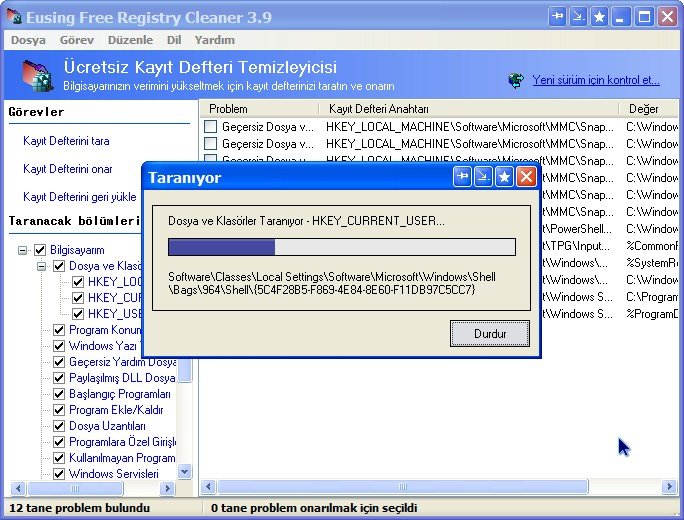Toggle the Dosya Uzantıları checkbox
Viewport: 684px width, 520px height.
(59, 426)
